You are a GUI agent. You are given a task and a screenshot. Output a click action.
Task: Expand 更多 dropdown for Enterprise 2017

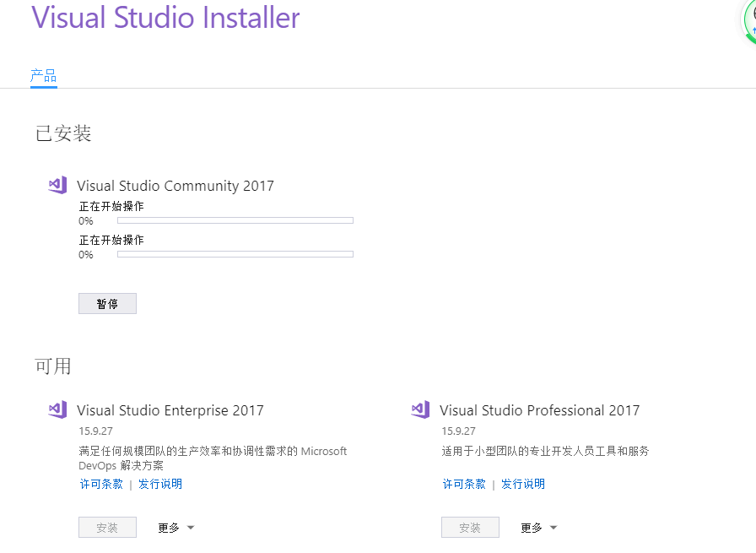176,528
